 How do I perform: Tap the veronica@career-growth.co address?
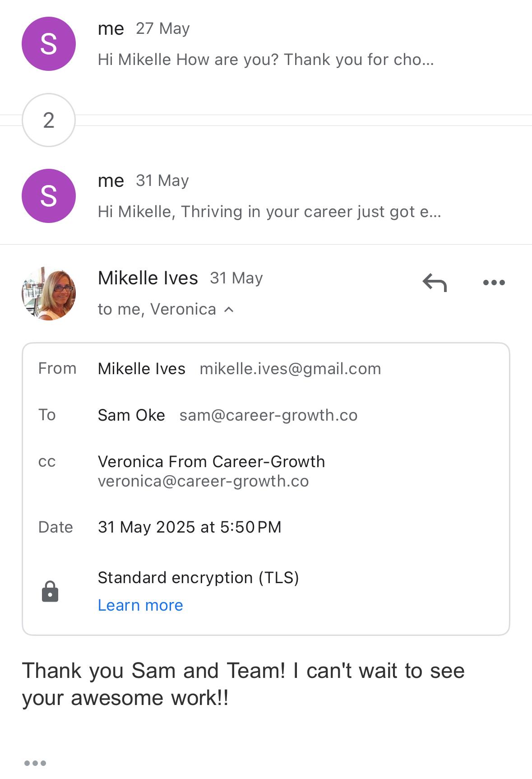click(203, 481)
